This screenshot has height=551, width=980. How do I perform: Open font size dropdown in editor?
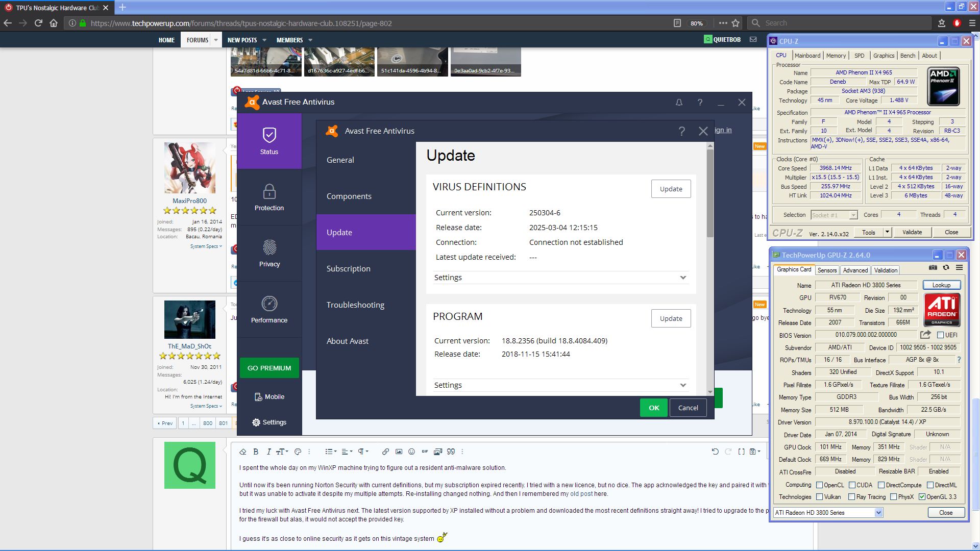pyautogui.click(x=282, y=452)
